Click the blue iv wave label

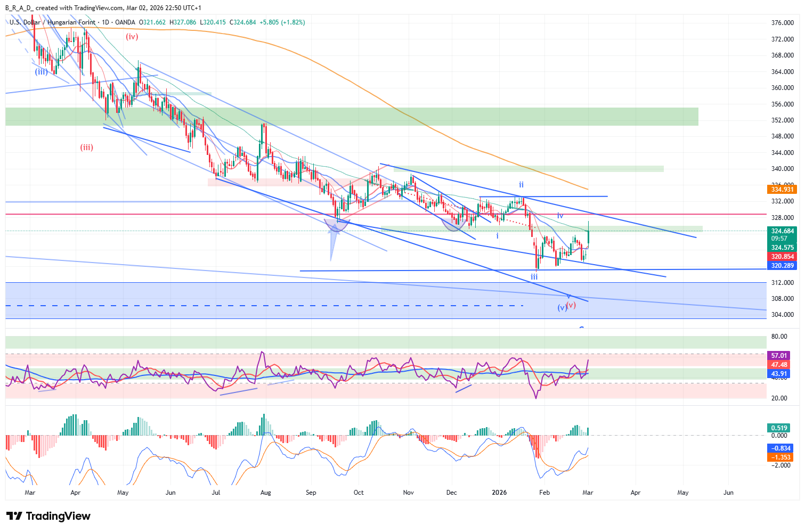click(x=560, y=216)
